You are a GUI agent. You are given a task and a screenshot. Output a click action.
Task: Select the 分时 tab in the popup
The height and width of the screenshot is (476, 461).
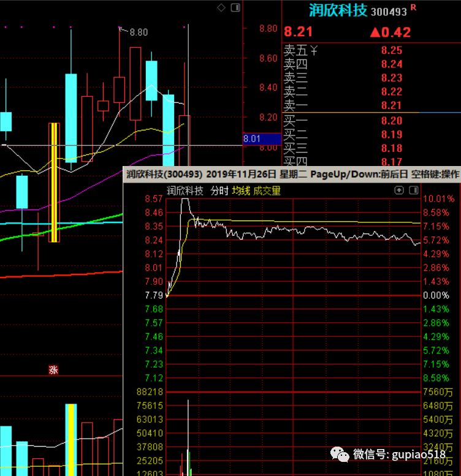coord(219,191)
